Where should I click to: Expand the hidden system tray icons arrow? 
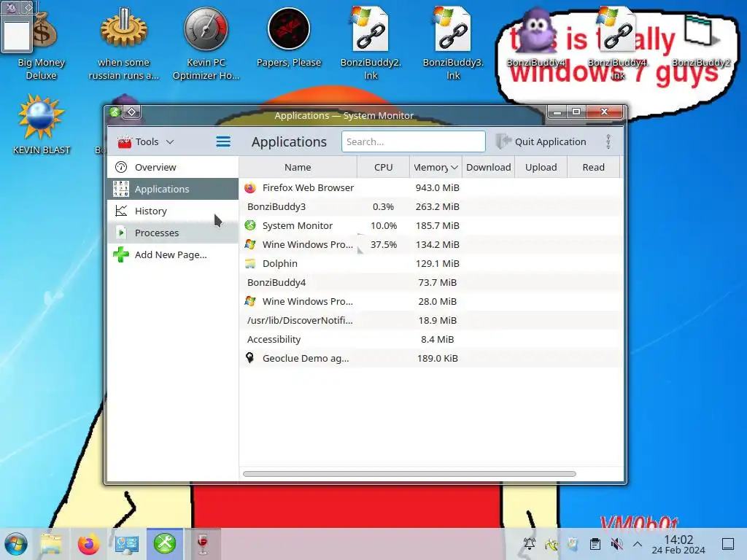pos(638,544)
